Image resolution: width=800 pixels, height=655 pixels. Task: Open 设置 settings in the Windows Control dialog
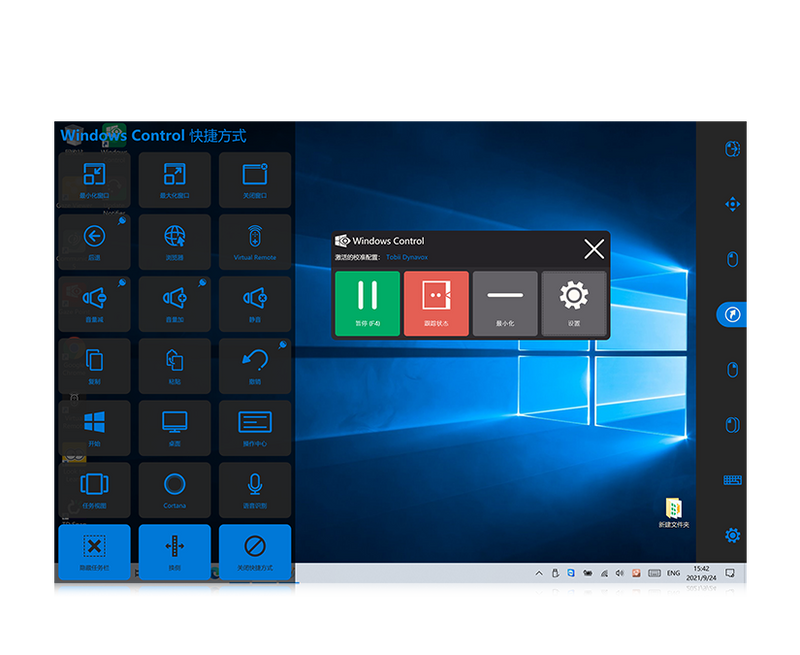[x=573, y=303]
